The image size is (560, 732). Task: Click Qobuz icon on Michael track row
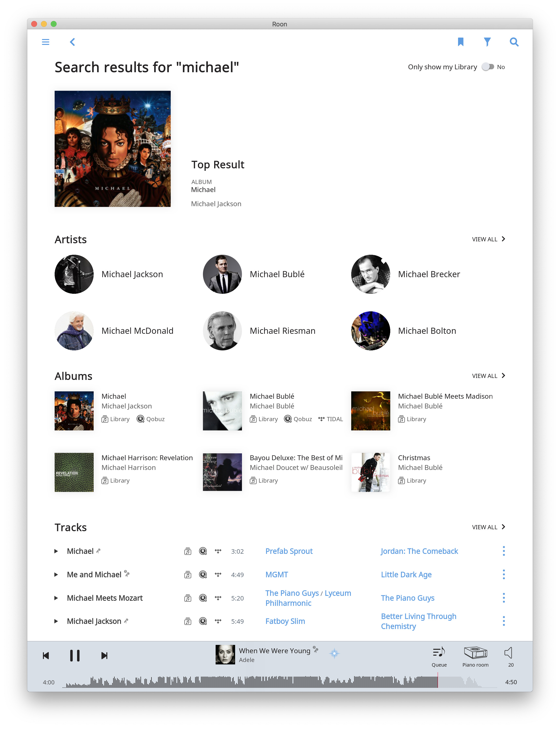[x=203, y=551]
